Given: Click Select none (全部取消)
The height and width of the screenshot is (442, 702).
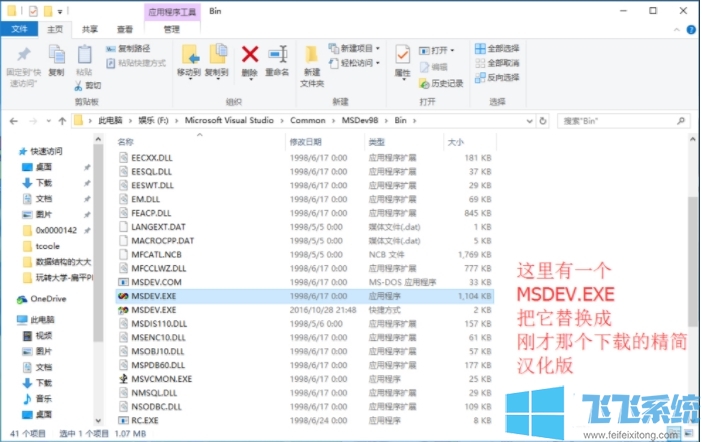Looking at the screenshot, I should click(x=497, y=63).
